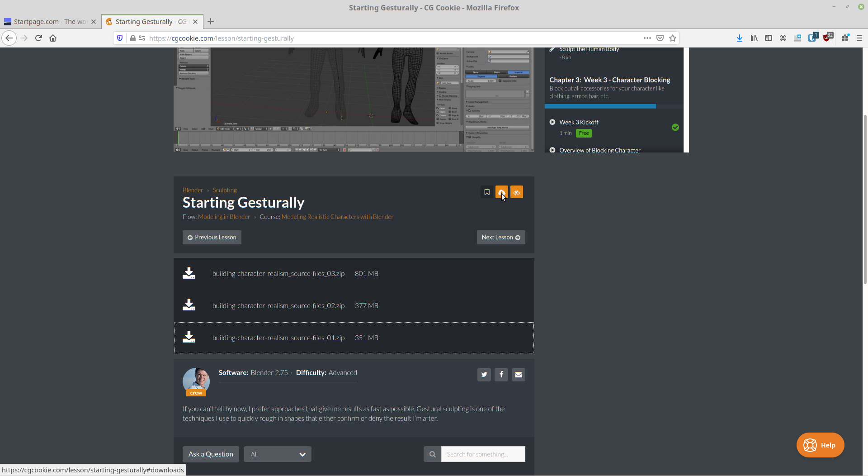This screenshot has width=868, height=476.
Task: Open the page actions three-dot menu
Action: point(647,38)
